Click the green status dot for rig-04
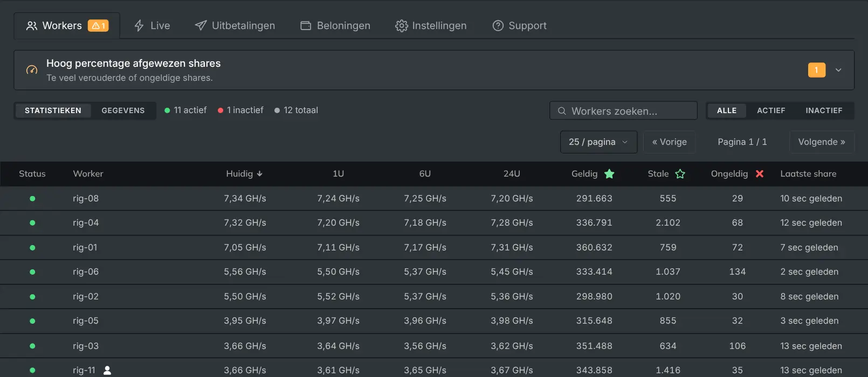The height and width of the screenshot is (377, 868). [32, 223]
